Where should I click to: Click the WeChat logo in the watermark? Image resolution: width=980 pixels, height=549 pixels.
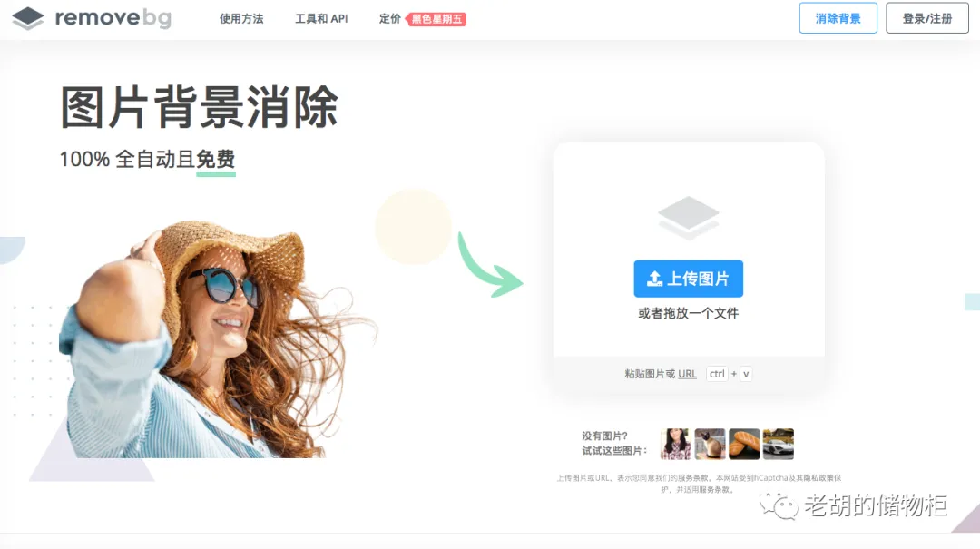[x=779, y=505]
